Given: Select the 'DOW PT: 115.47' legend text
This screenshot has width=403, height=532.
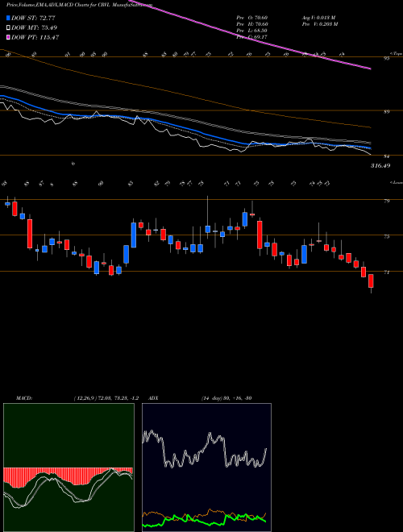Looking at the screenshot, I should 35,37.
